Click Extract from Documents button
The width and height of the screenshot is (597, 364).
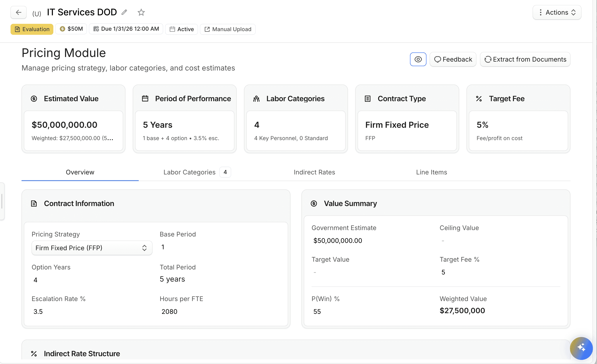coord(525,59)
